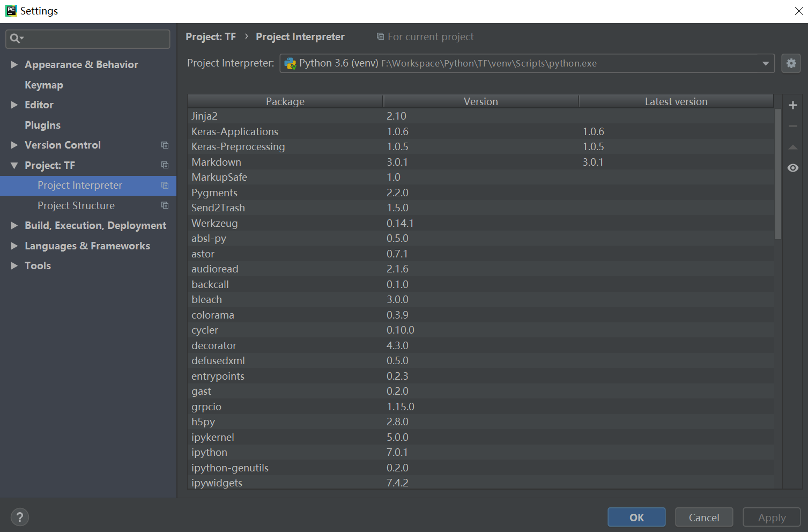Expand Languages & Frameworks section
Screen dimensions: 808x532
pos(14,246)
